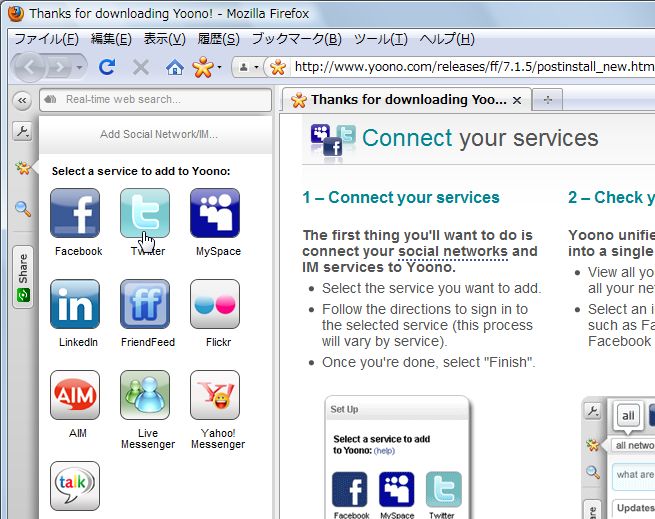Open a new tab with plus button
Image resolution: width=655 pixels, height=519 pixels.
click(548, 100)
